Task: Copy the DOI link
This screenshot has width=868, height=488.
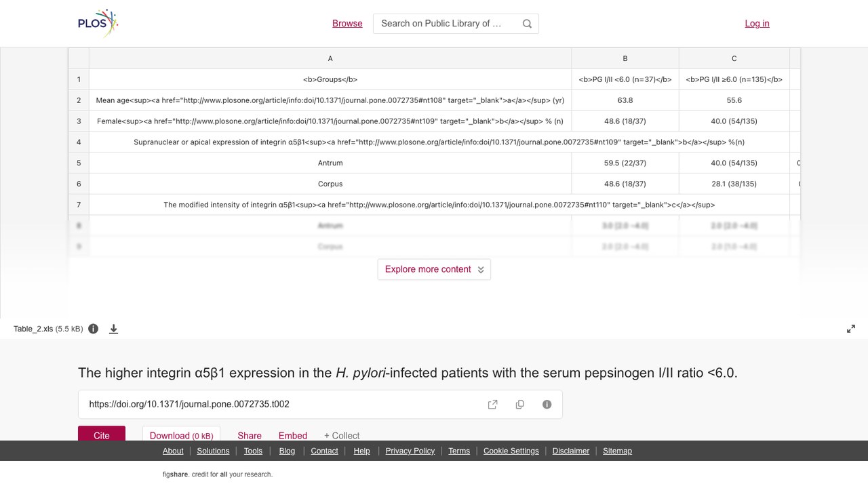Action: pyautogui.click(x=520, y=405)
